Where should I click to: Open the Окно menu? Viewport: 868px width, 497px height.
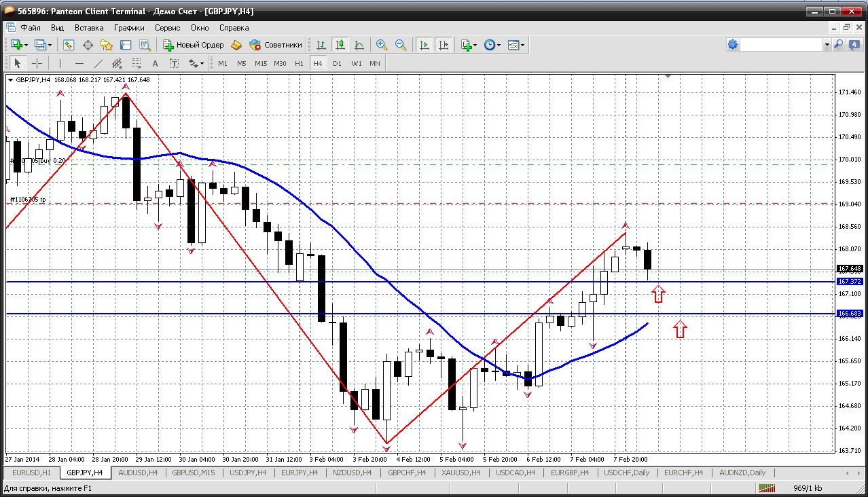[x=200, y=28]
